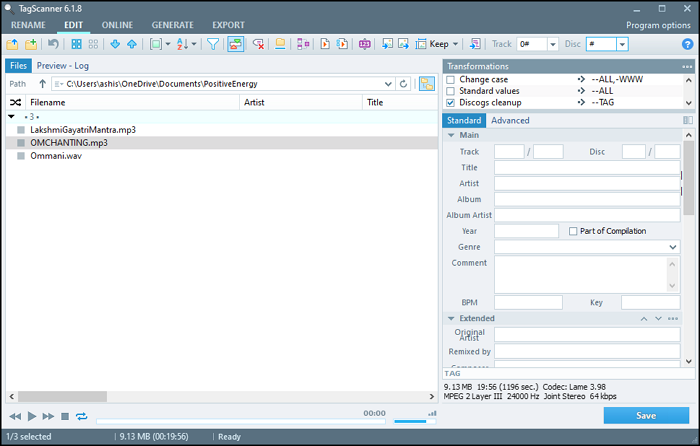Click the yellow folder cover icon
Screen dimensions: 700x446
pos(280,44)
